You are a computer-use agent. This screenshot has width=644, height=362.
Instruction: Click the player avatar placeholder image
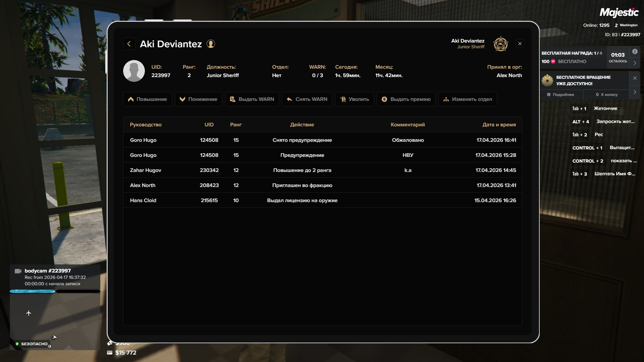tap(134, 71)
